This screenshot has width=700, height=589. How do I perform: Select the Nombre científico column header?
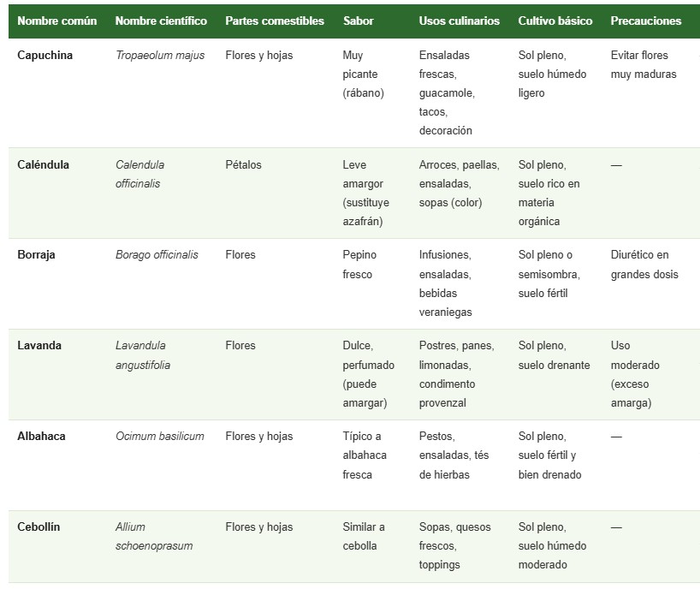pos(161,21)
